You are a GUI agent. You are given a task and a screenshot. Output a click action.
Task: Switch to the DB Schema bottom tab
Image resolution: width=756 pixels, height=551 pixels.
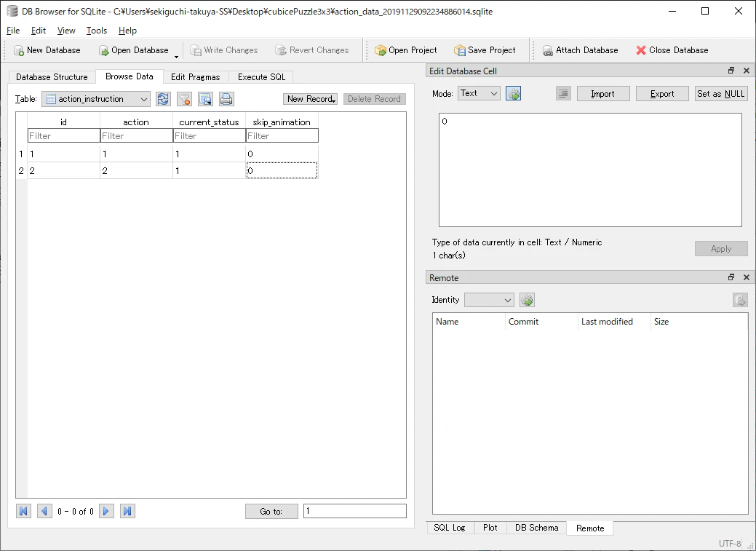(537, 528)
